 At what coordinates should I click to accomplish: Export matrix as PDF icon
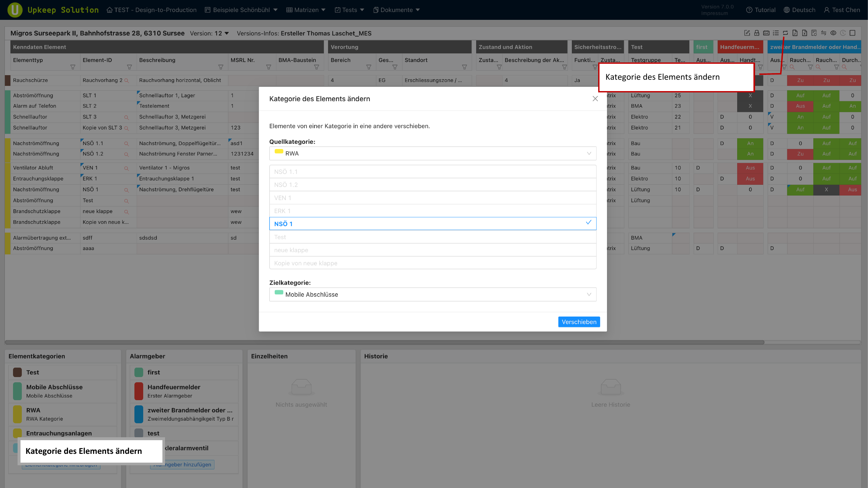[x=795, y=33]
